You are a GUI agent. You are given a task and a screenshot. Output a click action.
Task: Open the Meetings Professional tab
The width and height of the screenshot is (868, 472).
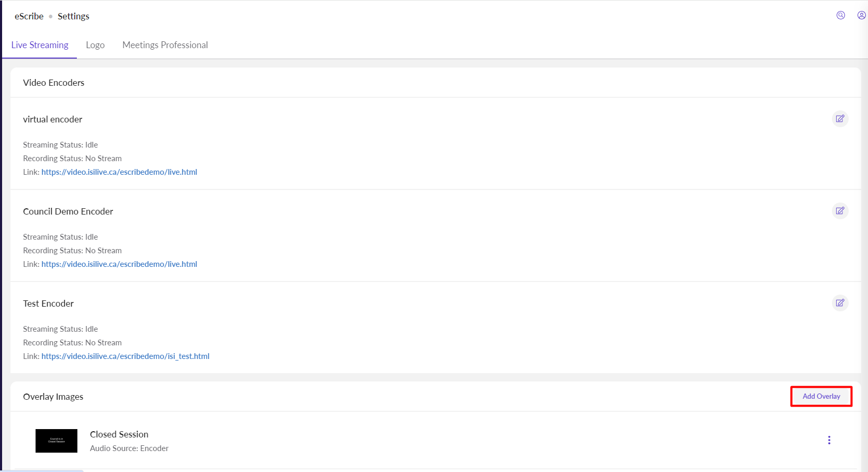click(165, 45)
